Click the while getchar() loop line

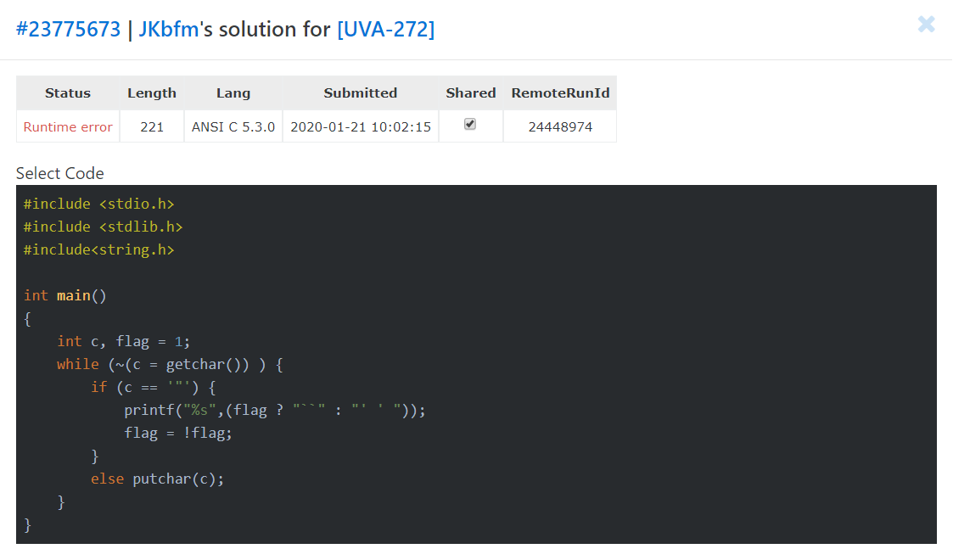point(170,365)
